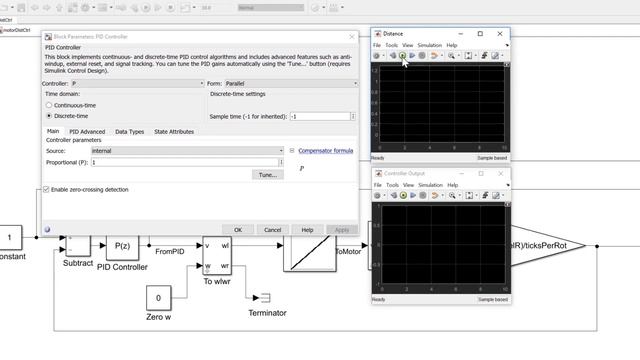Highlight Simulink block icon in Controller Output scope

tap(435, 196)
